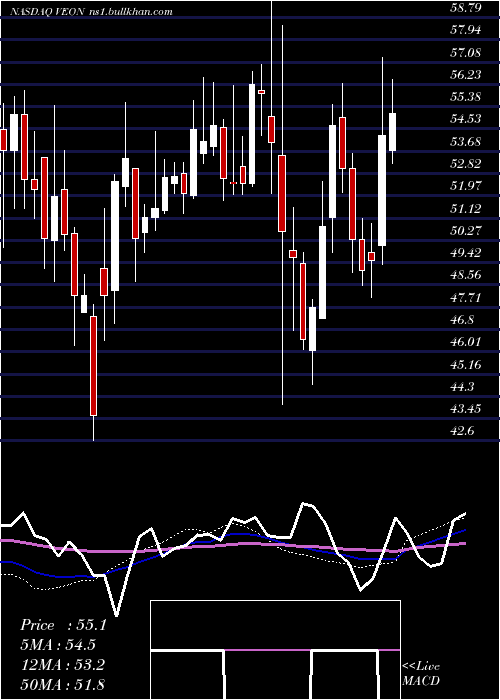Click the 48.56 price axis label

coord(466,275)
